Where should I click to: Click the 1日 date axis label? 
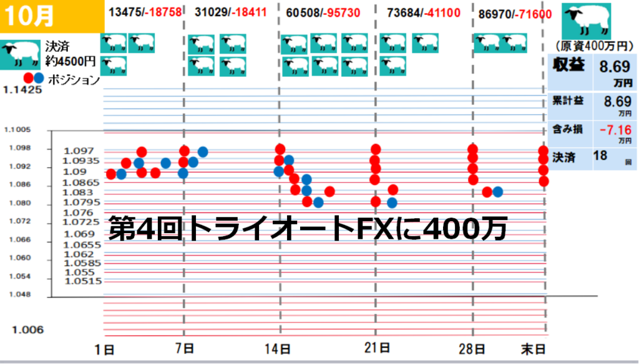(x=104, y=350)
